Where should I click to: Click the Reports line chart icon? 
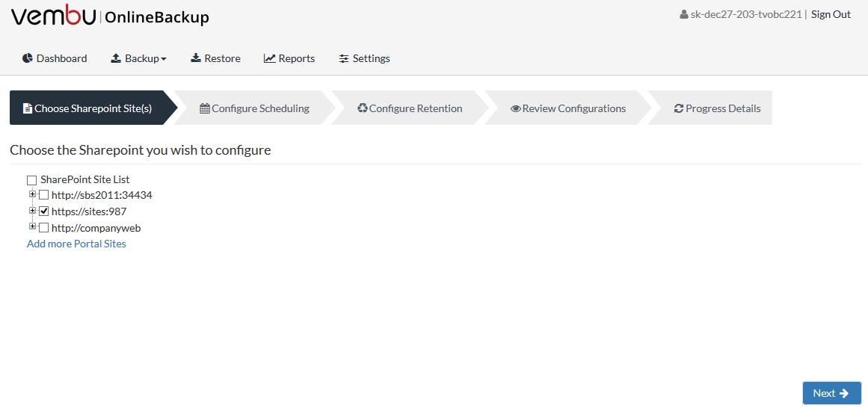(270, 58)
